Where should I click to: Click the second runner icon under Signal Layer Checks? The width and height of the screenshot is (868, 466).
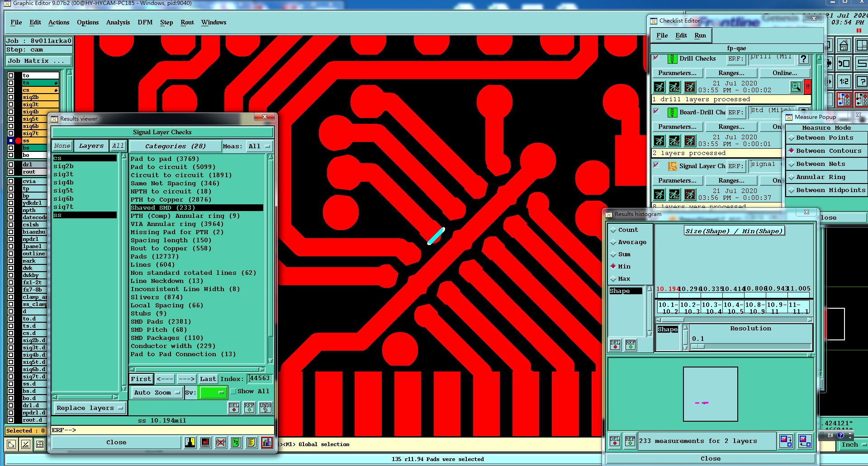tap(674, 194)
